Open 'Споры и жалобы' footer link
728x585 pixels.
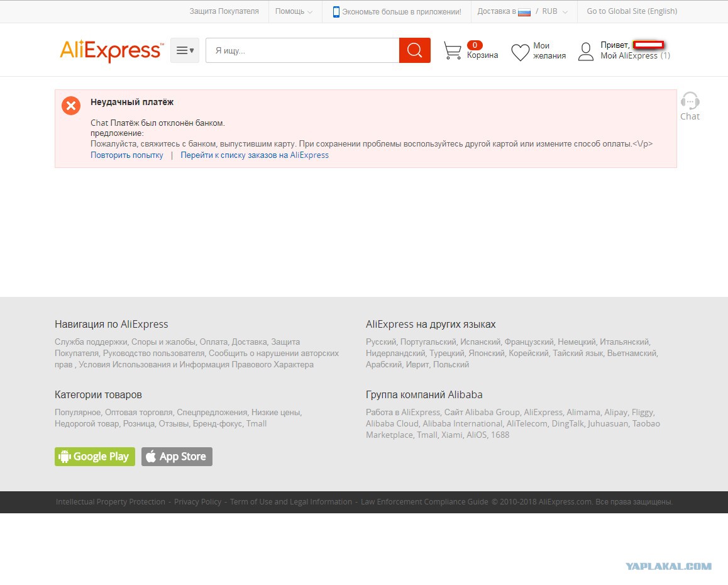click(163, 342)
